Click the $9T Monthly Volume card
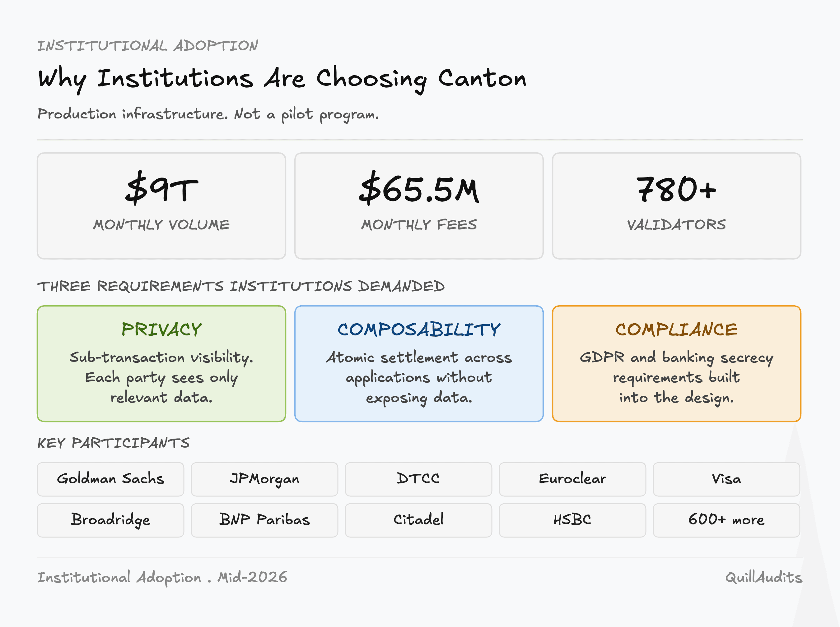This screenshot has height=627, width=840. tap(161, 206)
